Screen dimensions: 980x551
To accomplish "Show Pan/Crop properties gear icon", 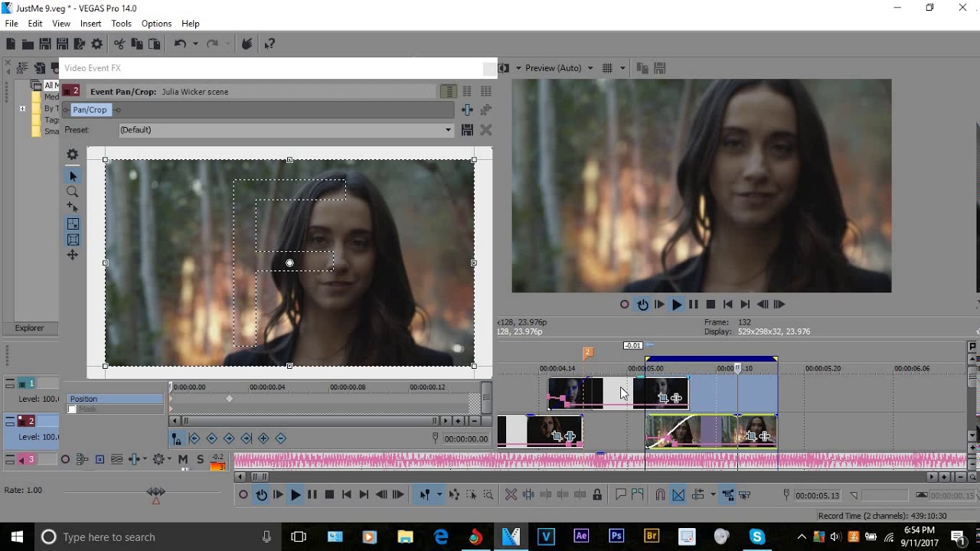I will [73, 155].
